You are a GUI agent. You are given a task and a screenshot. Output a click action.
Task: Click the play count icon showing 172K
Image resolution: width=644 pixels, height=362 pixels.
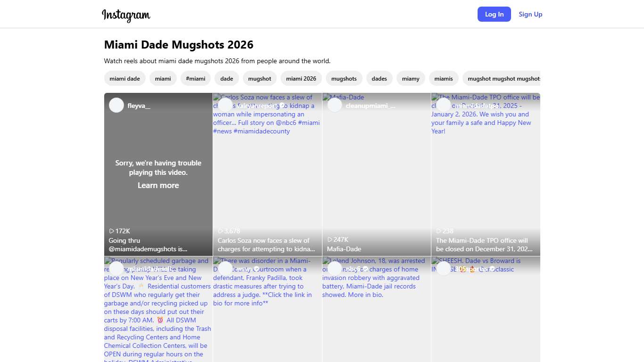[112, 231]
